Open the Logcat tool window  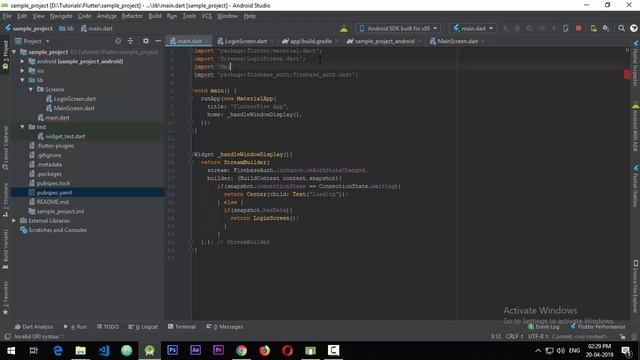[x=143, y=327]
